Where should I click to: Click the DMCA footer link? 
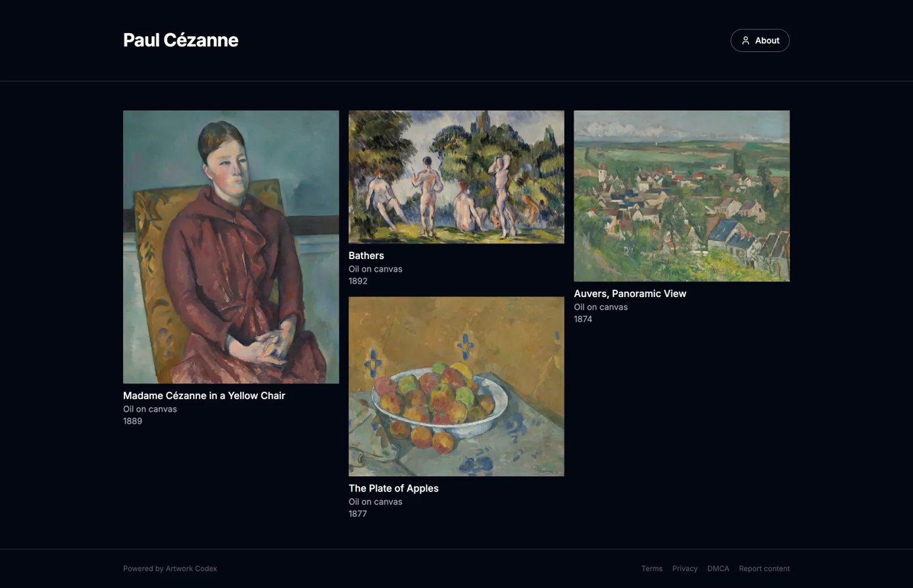pyautogui.click(x=719, y=568)
